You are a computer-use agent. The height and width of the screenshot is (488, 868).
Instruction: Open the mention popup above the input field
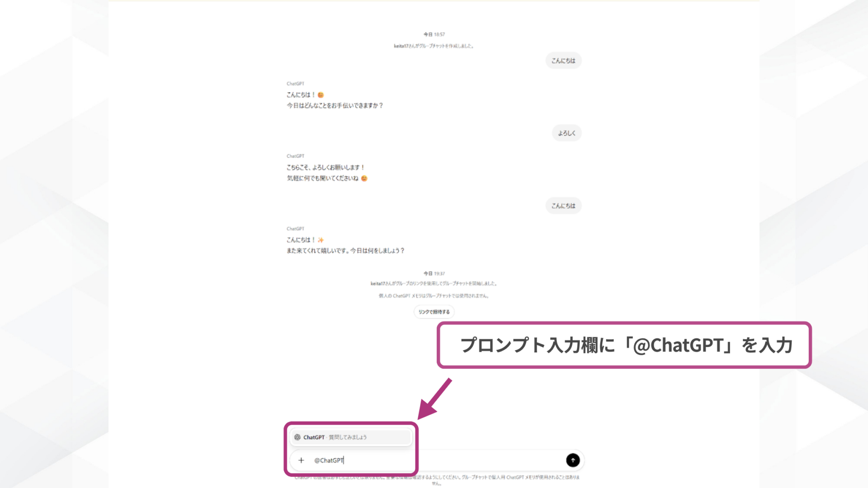(351, 437)
